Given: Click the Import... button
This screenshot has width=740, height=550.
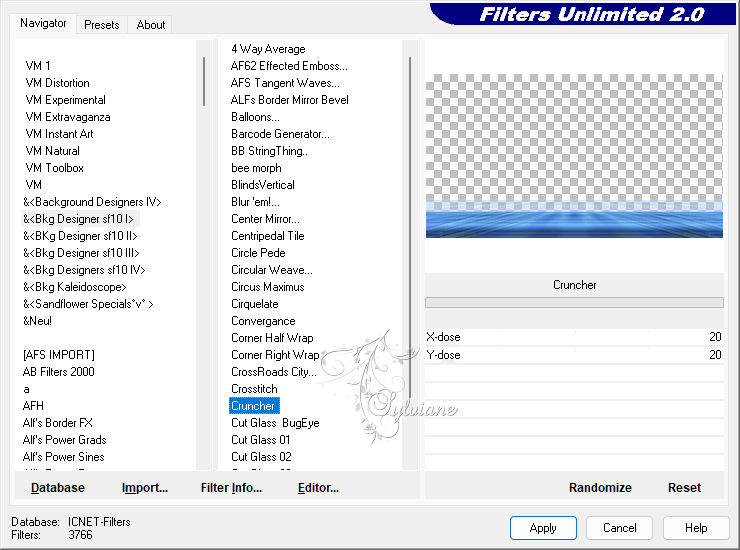Looking at the screenshot, I should [x=145, y=488].
